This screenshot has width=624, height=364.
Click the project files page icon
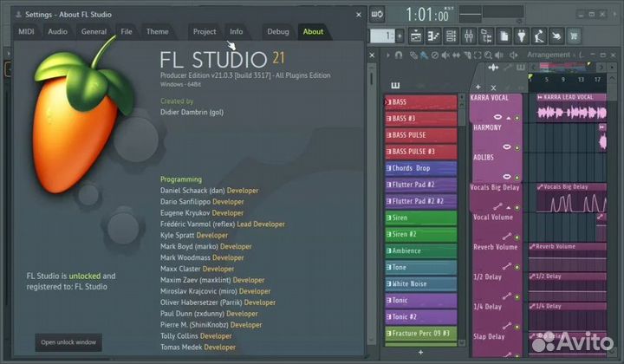click(504, 36)
